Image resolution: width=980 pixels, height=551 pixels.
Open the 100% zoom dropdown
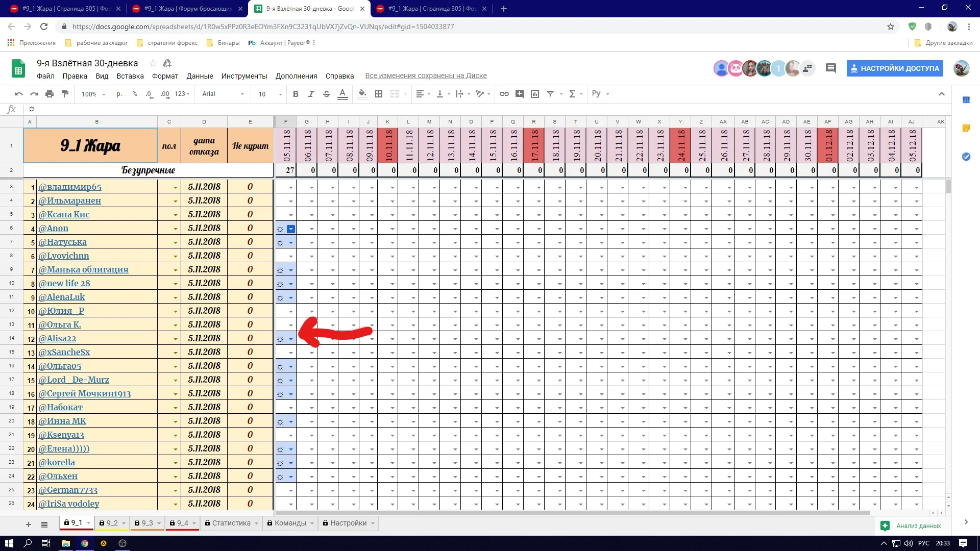(x=93, y=94)
